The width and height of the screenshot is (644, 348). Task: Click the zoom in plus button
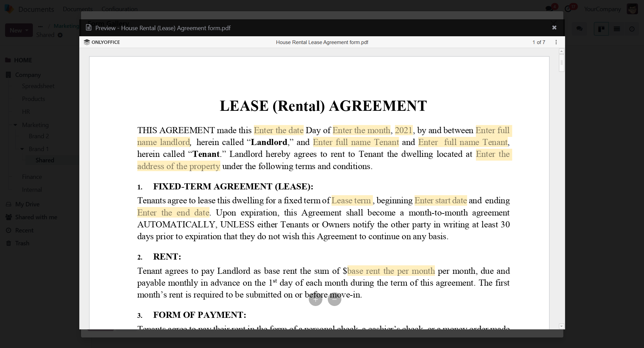pyautogui.click(x=315, y=299)
